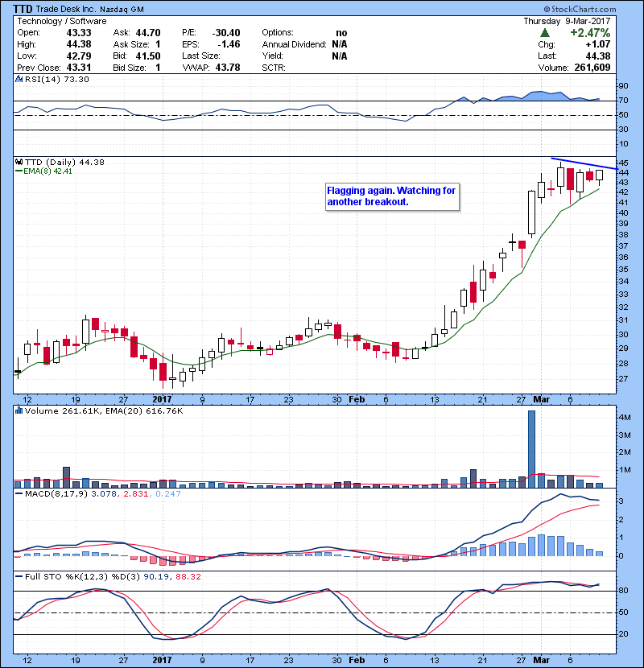Click the MACD signal value 2.831

tap(136, 494)
